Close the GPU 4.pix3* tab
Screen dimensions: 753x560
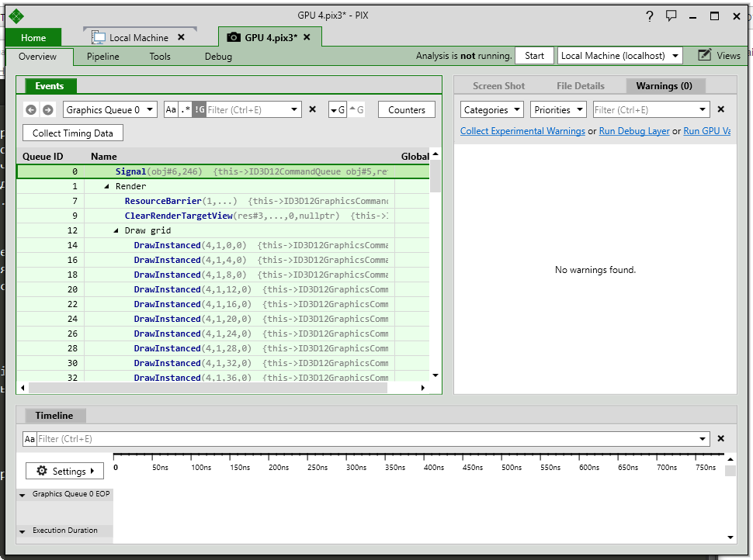tap(307, 37)
